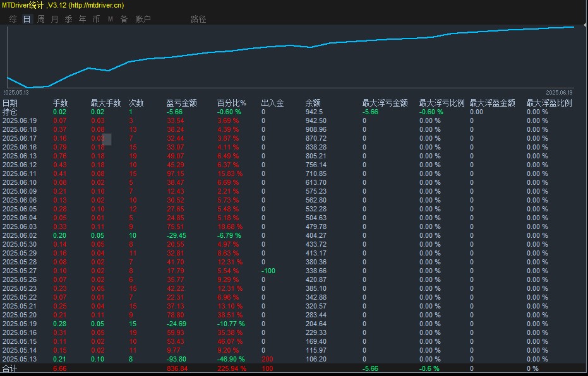This screenshot has width=588, height=376.
Task: Open the 币 currency tab
Action: click(x=97, y=19)
